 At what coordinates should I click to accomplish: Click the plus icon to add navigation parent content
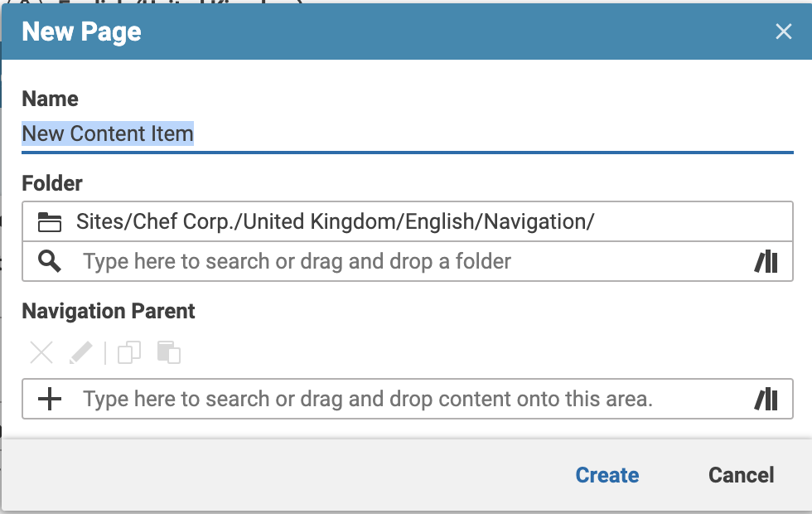50,399
